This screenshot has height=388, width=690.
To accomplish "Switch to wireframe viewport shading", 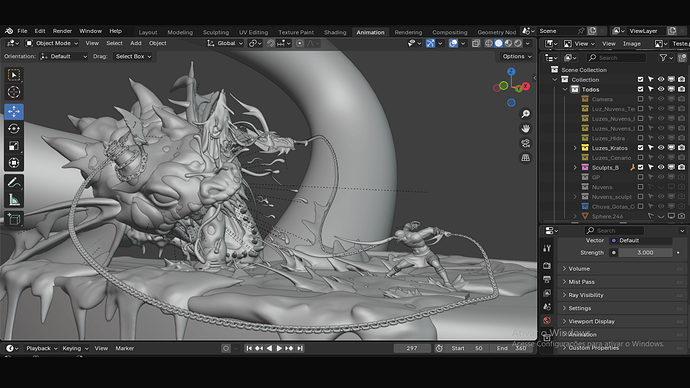I will pos(488,43).
